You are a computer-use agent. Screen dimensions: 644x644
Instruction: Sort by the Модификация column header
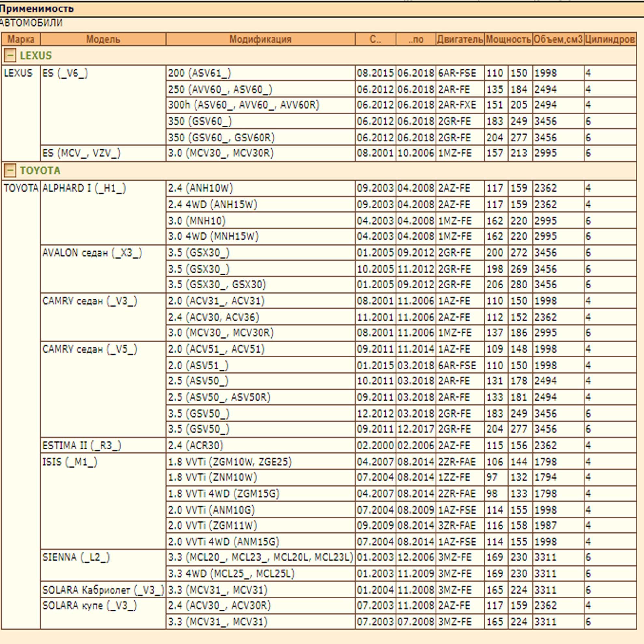(260, 39)
